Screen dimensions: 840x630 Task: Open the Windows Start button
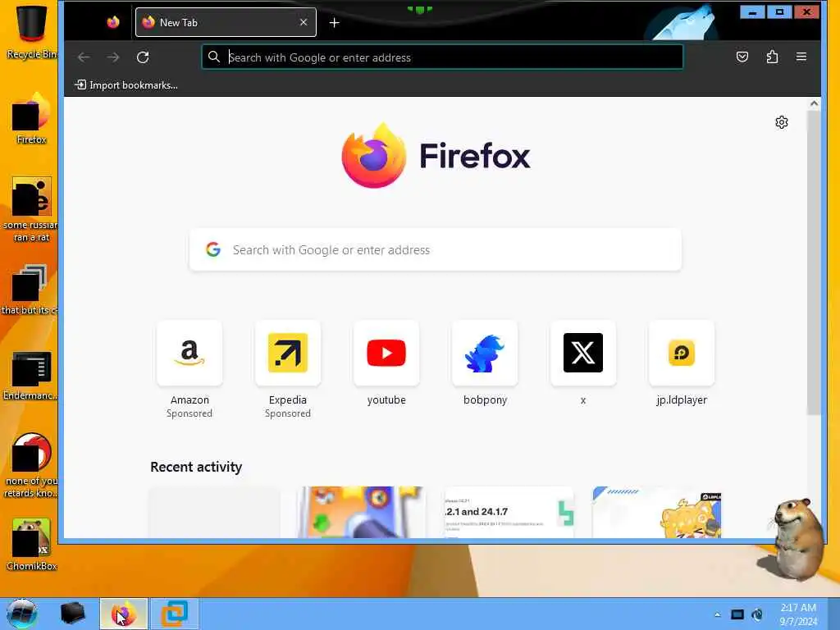click(x=22, y=614)
